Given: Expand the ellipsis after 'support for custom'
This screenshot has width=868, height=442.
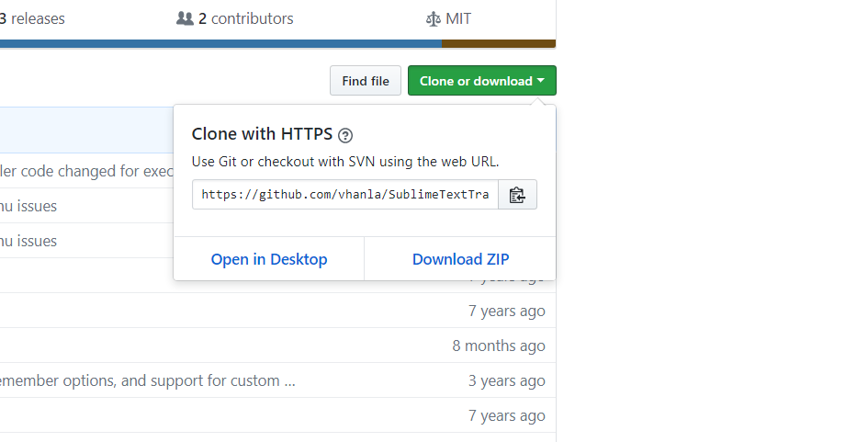Looking at the screenshot, I should (289, 380).
